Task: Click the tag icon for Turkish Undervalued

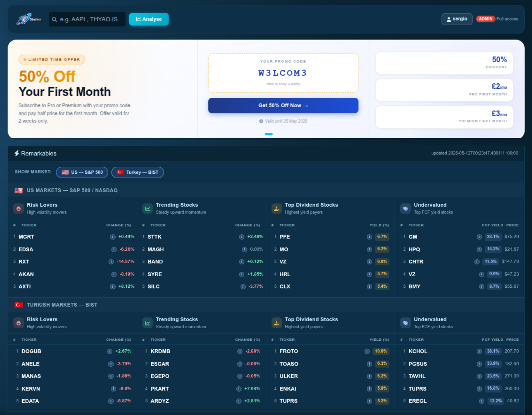Action: click(405, 323)
